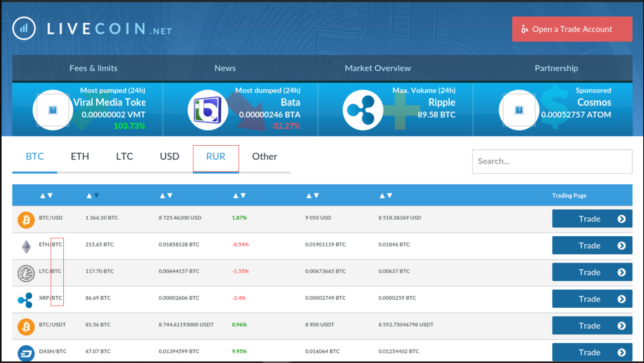Click the Ripple icon in XRP/BTC row
Image resolution: width=644 pixels, height=363 pixels.
coord(25,300)
